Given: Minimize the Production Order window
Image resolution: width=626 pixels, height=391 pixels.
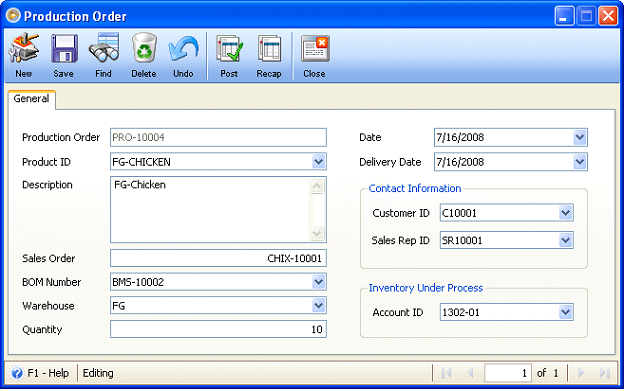Looking at the screenshot, I should (x=564, y=16).
